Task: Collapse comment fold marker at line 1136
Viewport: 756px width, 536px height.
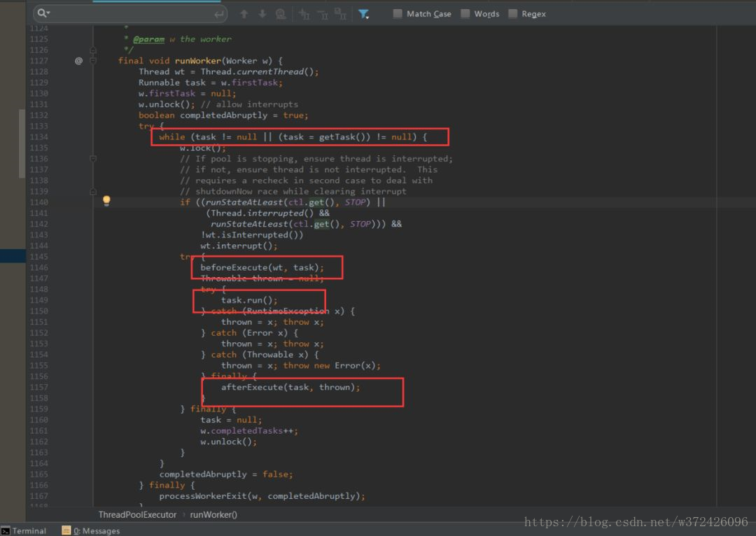Action: click(x=93, y=159)
